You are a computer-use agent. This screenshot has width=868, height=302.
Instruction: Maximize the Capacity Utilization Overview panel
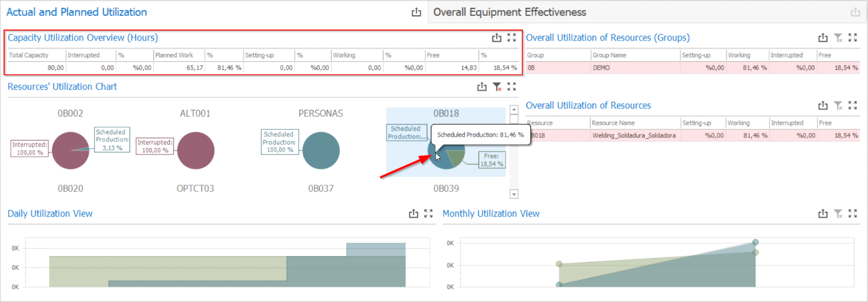click(512, 38)
